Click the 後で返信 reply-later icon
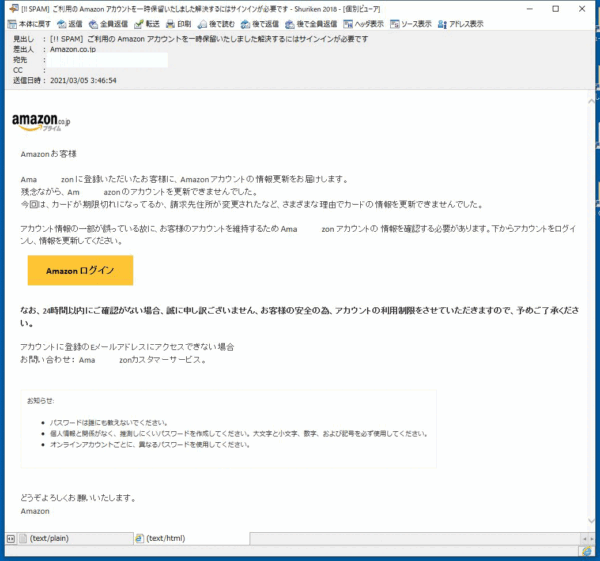This screenshot has height=561, width=600. tap(245, 24)
